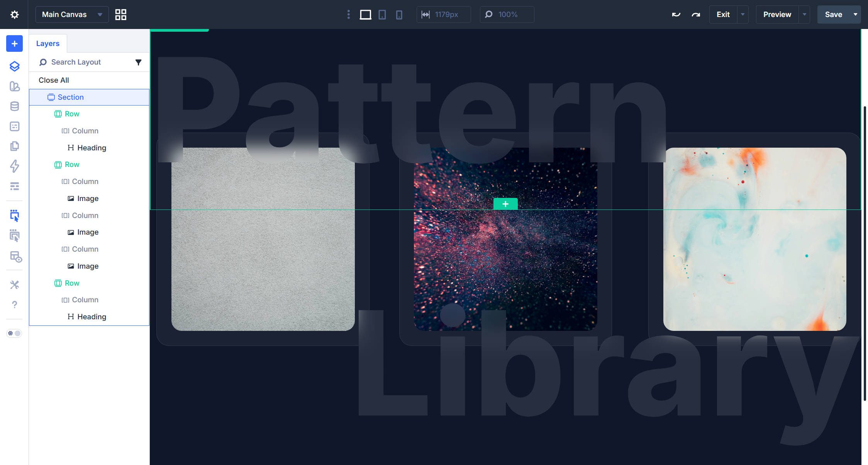The width and height of the screenshot is (868, 465).
Task: Open the add element panel
Action: point(14,43)
